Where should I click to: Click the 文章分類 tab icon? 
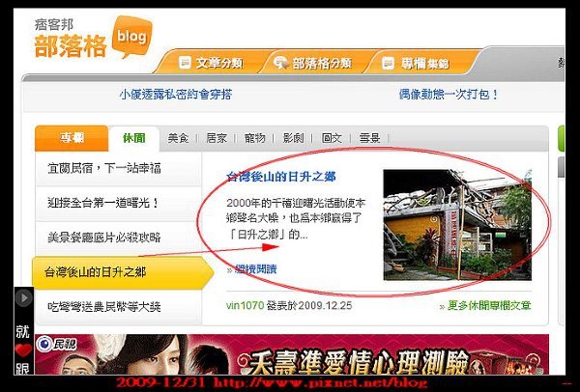coord(185,63)
